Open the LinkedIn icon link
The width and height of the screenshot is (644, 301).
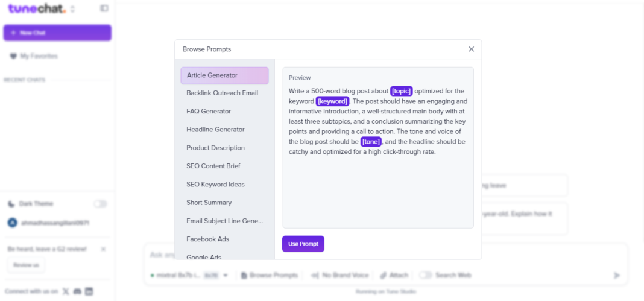(89, 291)
